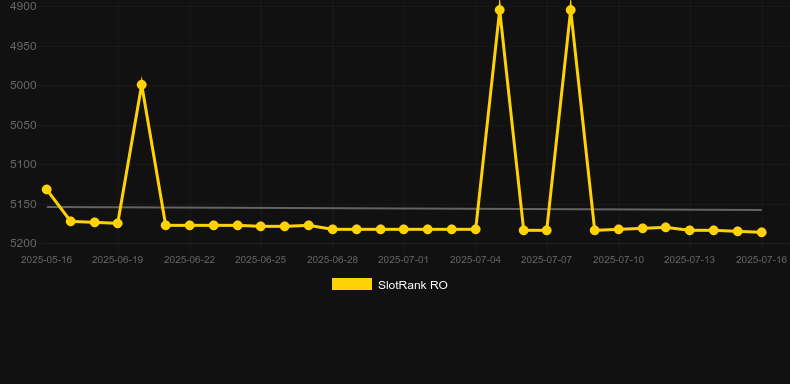Click data point above 2025-06-28 label
The width and height of the screenshot is (790, 384).
click(333, 229)
